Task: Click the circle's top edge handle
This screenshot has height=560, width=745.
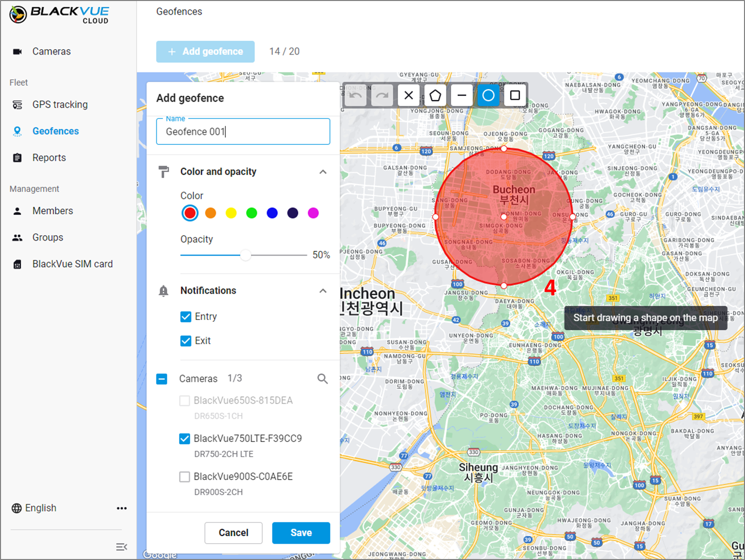Action: [x=504, y=148]
